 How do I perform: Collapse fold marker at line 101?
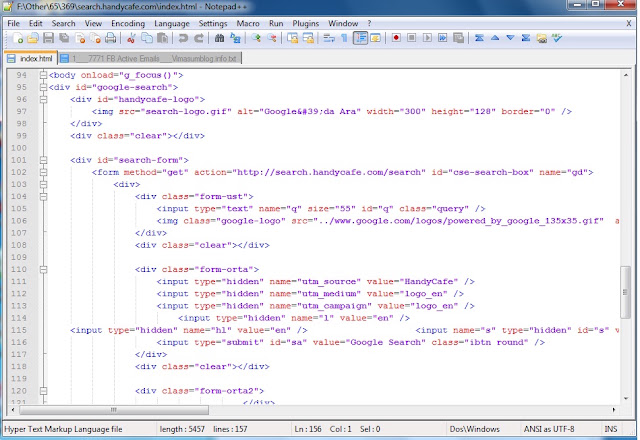(43, 160)
